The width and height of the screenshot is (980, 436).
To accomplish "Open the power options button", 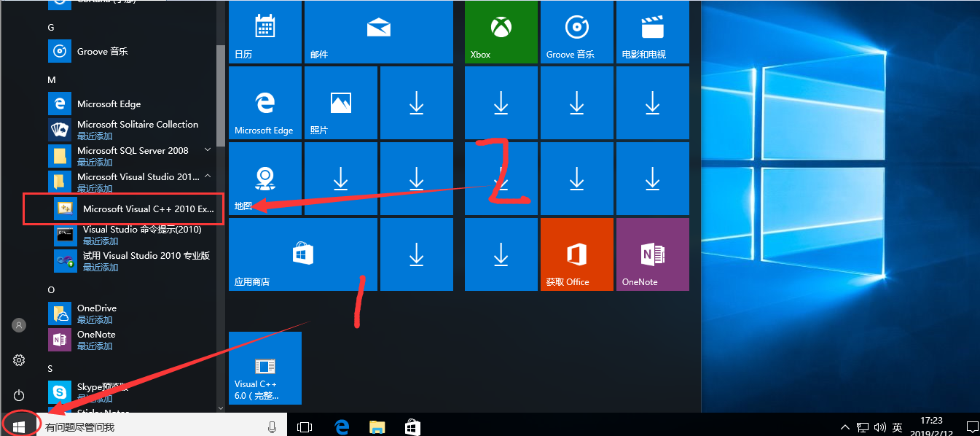I will click(19, 395).
